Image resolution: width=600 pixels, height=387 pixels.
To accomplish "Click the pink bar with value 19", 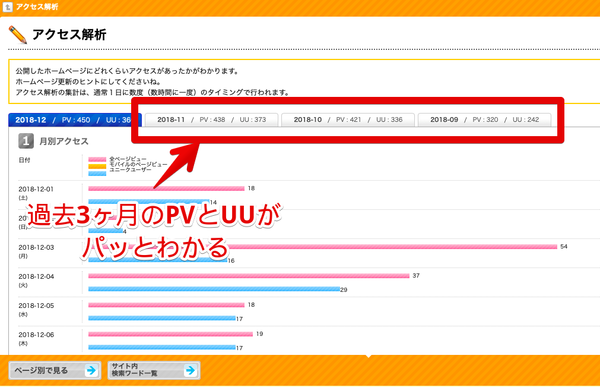I will pos(171,334).
